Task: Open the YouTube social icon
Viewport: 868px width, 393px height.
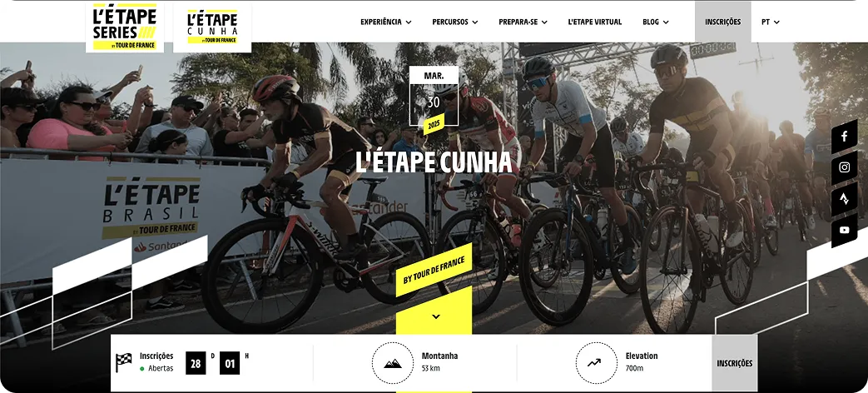Action: coord(844,231)
